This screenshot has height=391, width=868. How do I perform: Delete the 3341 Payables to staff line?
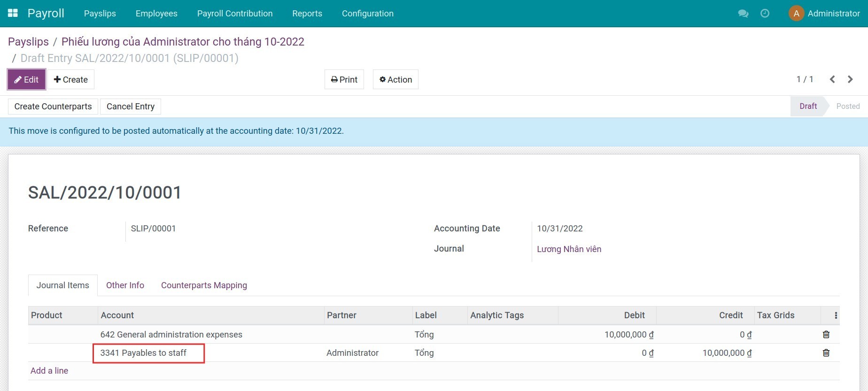pos(826,353)
